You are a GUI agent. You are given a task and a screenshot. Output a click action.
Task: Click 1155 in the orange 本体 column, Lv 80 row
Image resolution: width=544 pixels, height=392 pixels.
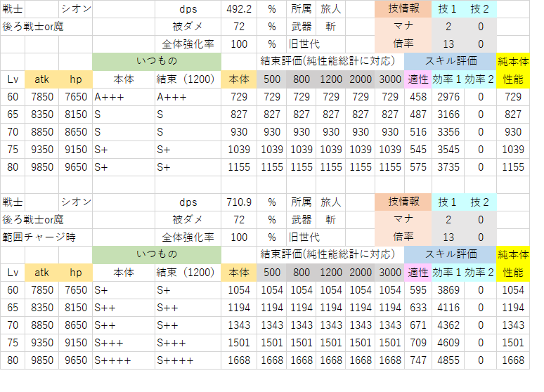pyautogui.click(x=239, y=167)
